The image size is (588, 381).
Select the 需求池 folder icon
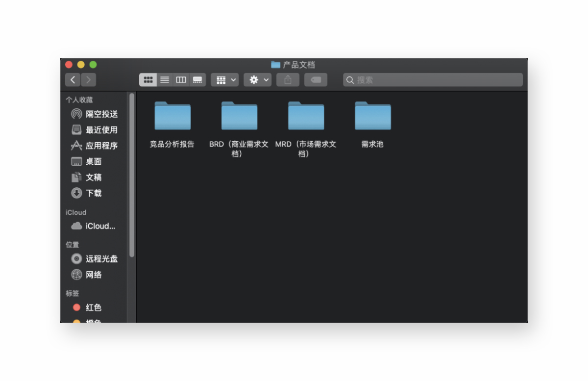point(373,116)
